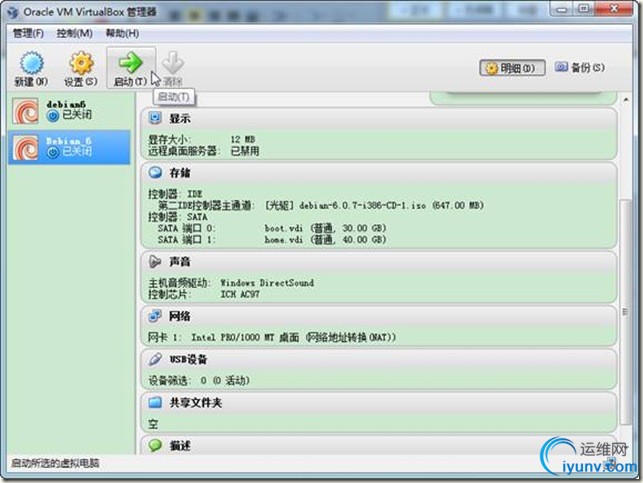Click the USB设备 section icon
643x483 pixels.
[x=155, y=359]
